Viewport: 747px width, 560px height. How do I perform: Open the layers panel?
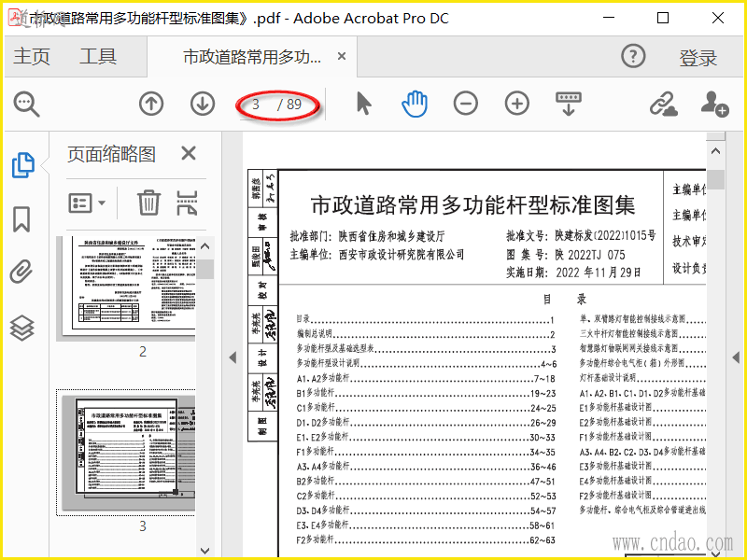point(21,329)
